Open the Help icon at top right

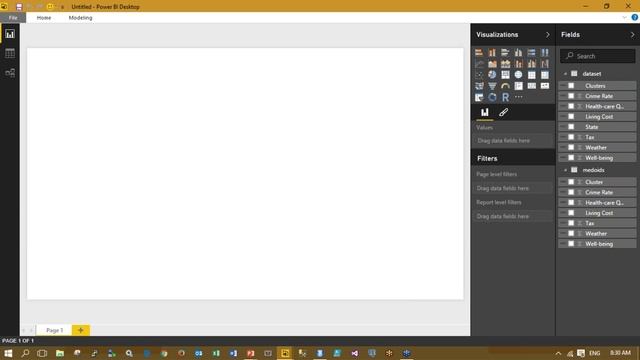click(635, 18)
